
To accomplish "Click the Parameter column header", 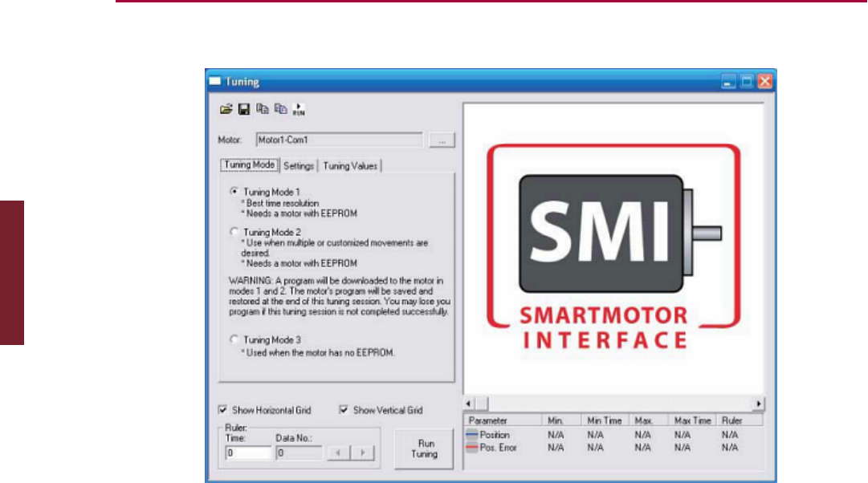I will pos(502,420).
